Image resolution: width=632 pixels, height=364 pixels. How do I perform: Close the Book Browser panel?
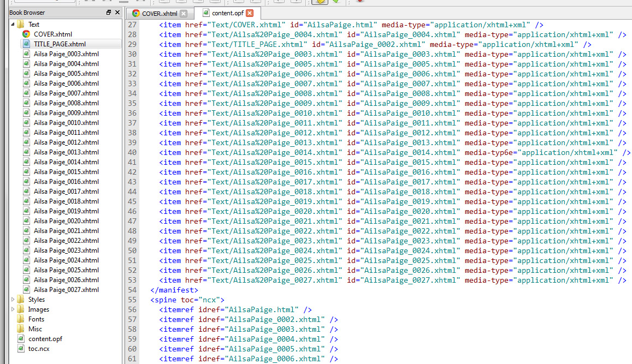pyautogui.click(x=117, y=13)
